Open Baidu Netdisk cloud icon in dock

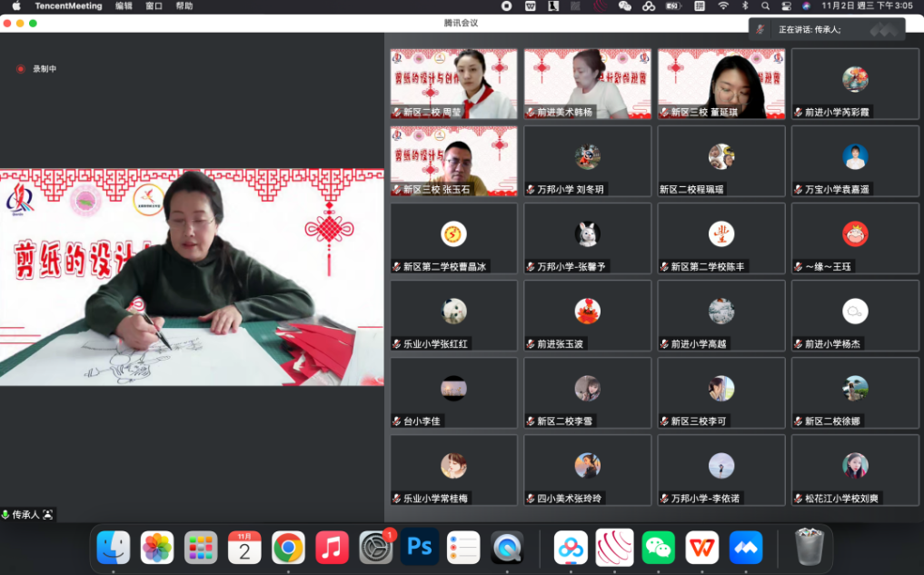[x=571, y=548]
